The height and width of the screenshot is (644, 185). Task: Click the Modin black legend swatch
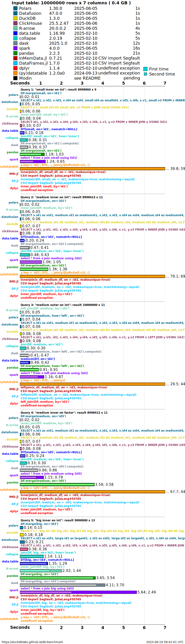tap(15, 78)
